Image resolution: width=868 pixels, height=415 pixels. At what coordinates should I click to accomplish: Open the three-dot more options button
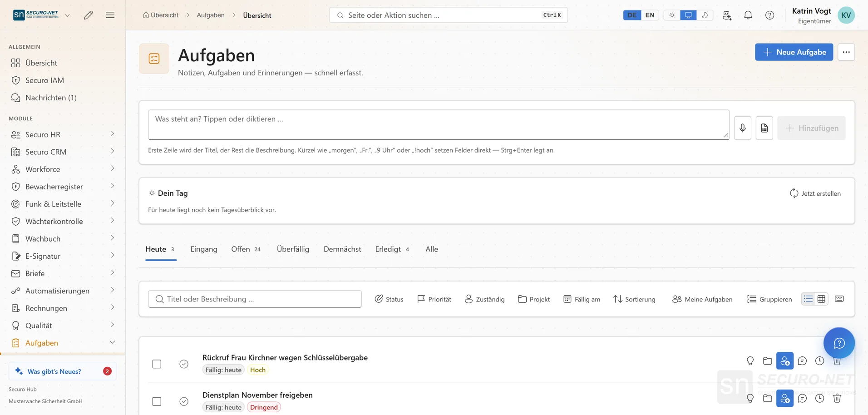click(846, 52)
